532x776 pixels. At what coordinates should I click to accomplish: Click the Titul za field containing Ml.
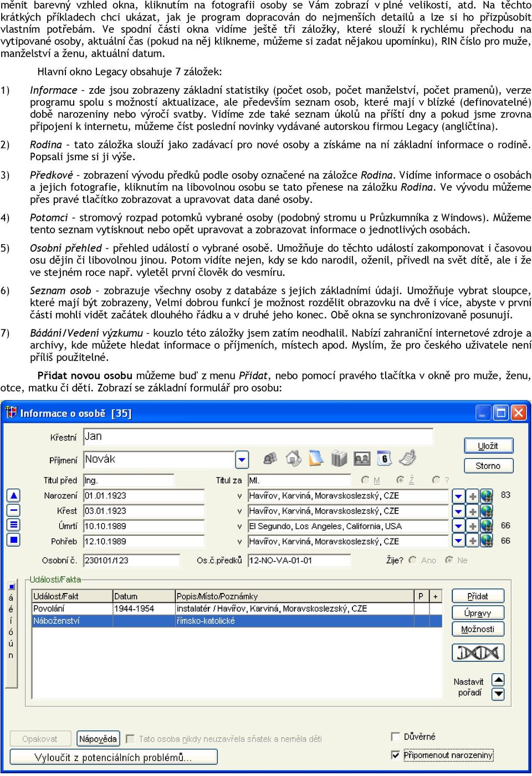click(x=299, y=480)
